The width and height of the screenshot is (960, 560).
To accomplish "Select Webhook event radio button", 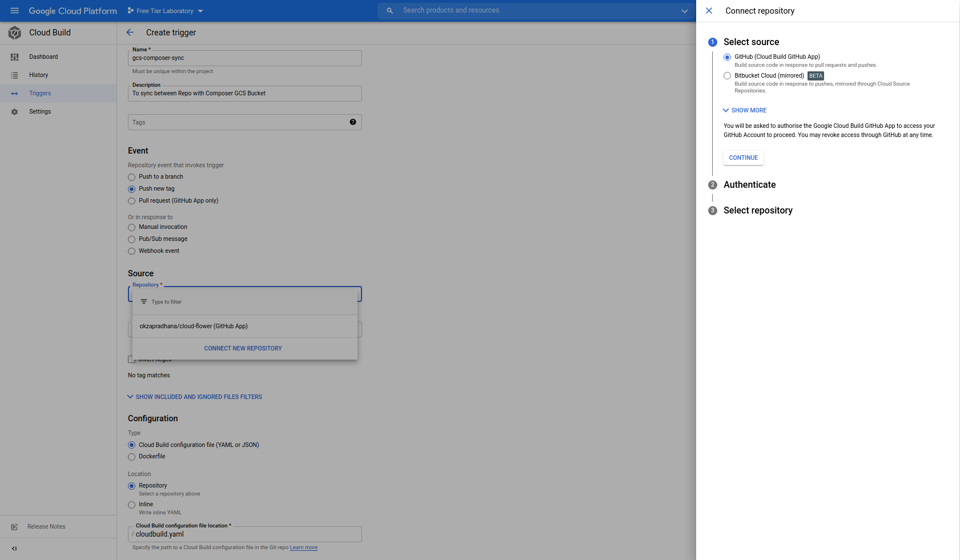I will [132, 252].
